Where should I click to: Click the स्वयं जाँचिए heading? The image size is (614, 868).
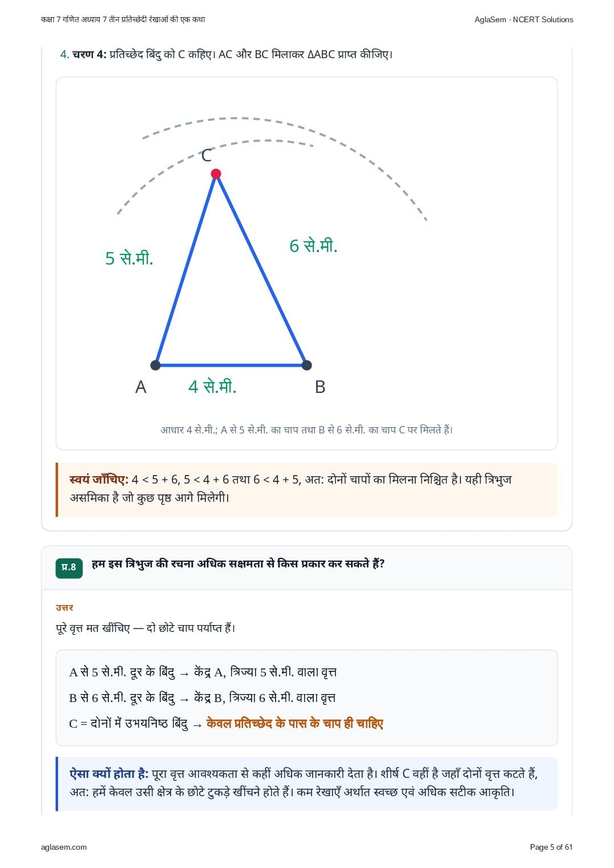(x=99, y=480)
